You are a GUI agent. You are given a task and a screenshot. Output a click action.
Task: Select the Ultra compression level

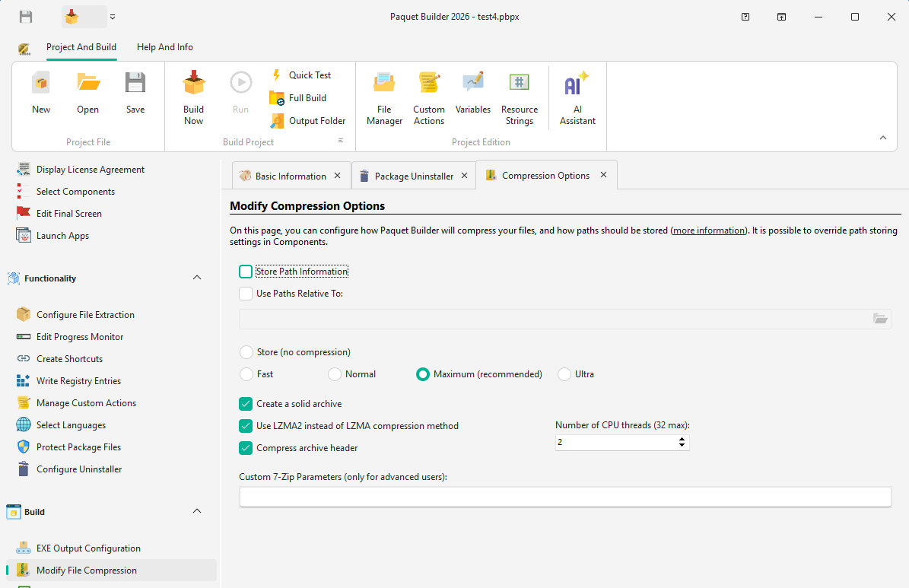coord(563,373)
